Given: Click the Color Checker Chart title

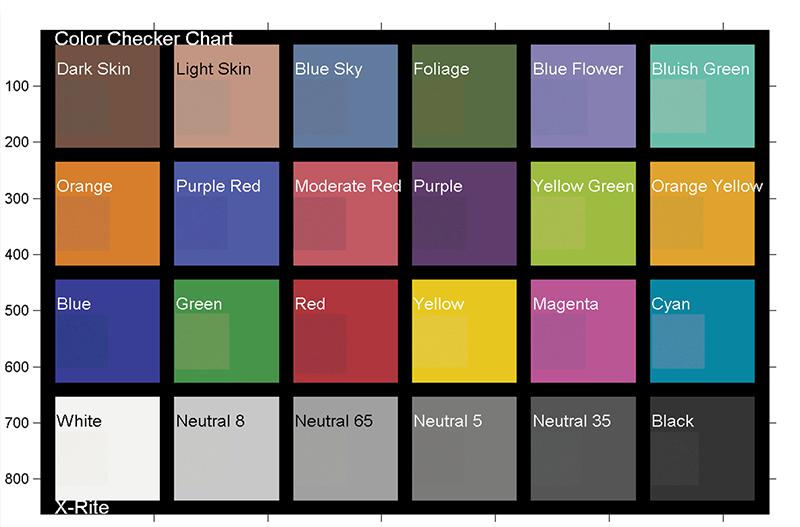Looking at the screenshot, I should point(144,39).
